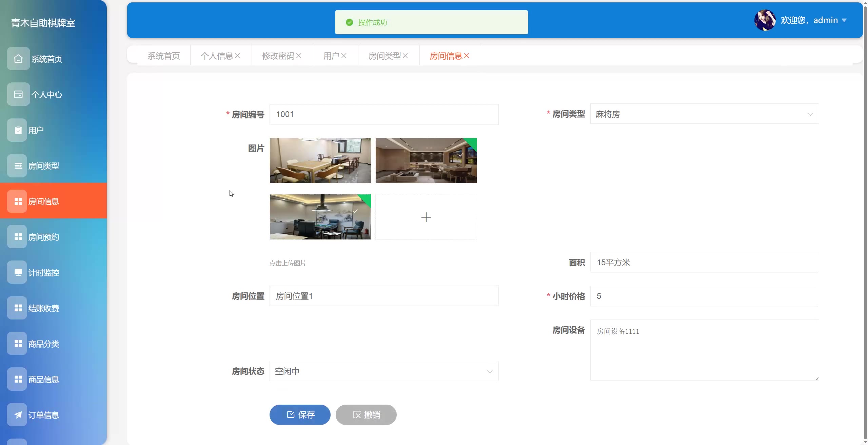Click the 系统首页 house icon in sidebar

(18, 59)
